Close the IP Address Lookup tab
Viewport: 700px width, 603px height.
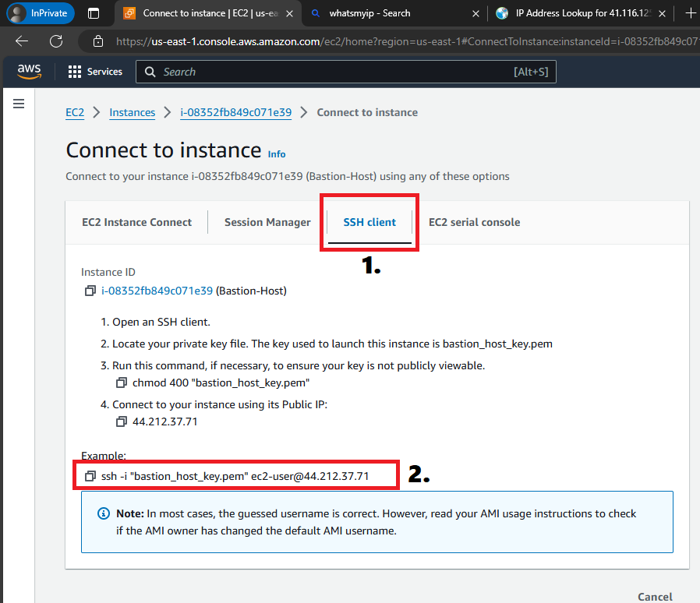click(x=663, y=14)
